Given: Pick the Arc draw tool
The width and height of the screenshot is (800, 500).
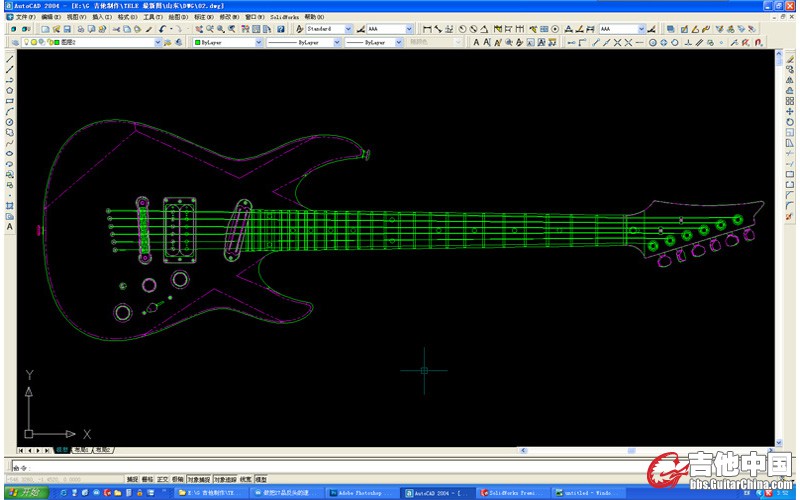Looking at the screenshot, I should (10, 112).
